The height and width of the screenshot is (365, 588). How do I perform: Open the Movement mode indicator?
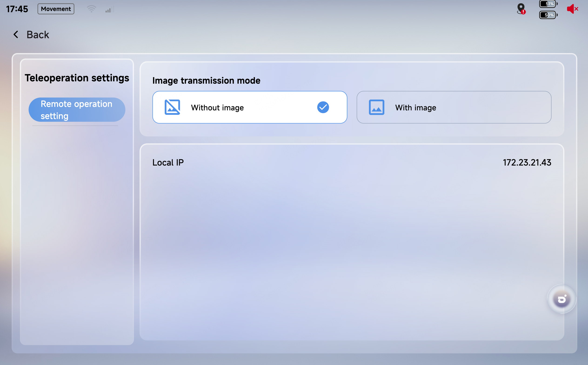pos(56,9)
